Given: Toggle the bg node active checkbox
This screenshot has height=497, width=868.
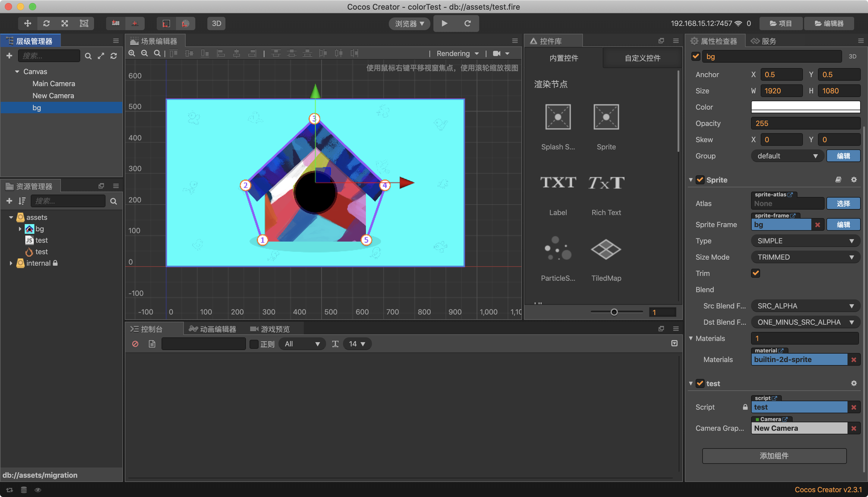Looking at the screenshot, I should click(696, 56).
